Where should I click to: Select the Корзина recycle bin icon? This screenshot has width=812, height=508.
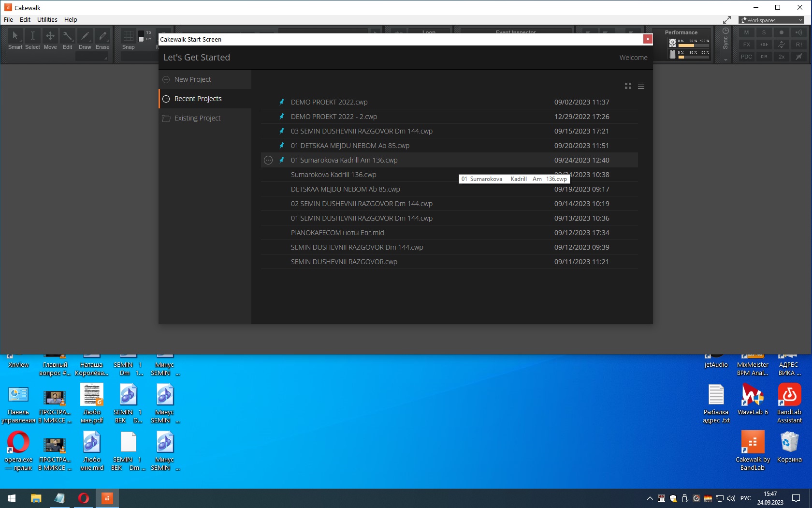coord(789,447)
